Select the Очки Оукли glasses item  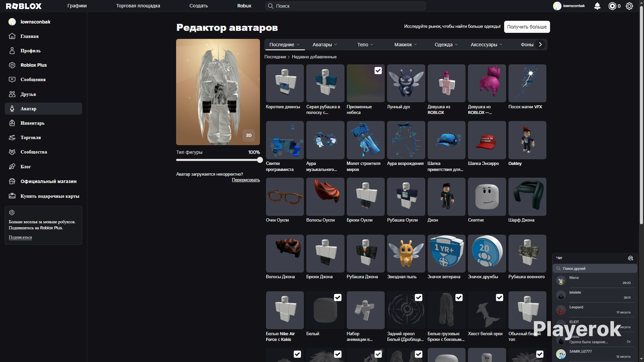[x=285, y=197]
